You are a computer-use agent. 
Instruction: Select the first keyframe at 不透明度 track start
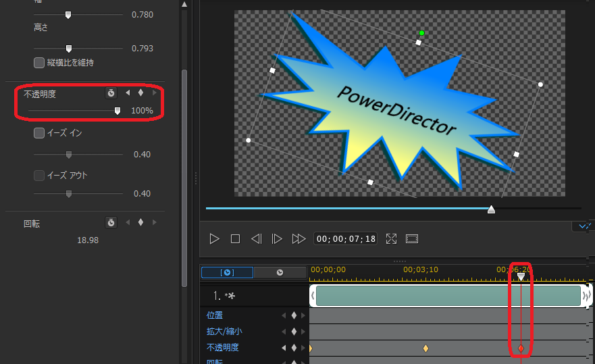[x=311, y=348]
